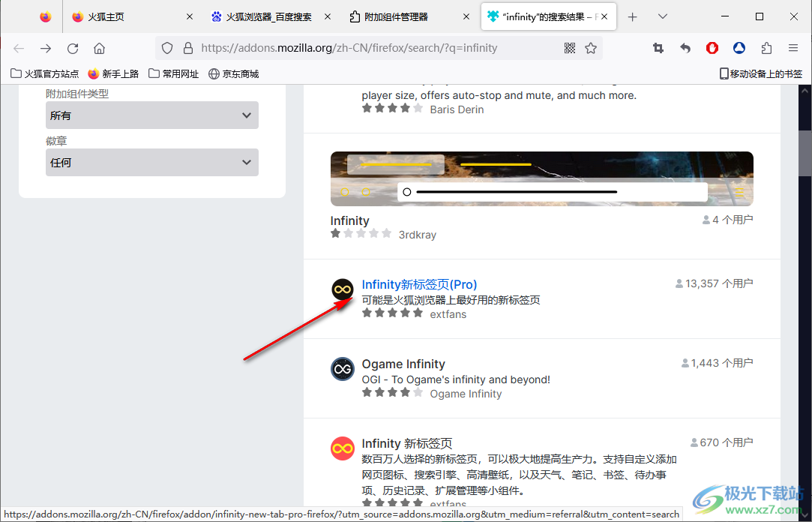
Task: Click the red Infinity 新标签页 icon
Action: (343, 448)
